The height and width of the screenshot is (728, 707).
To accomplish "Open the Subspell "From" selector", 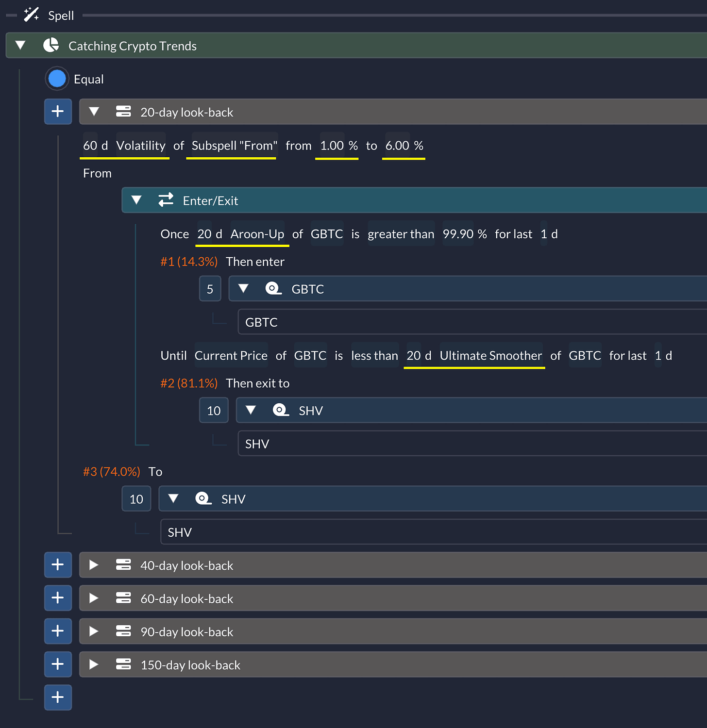I will [235, 146].
